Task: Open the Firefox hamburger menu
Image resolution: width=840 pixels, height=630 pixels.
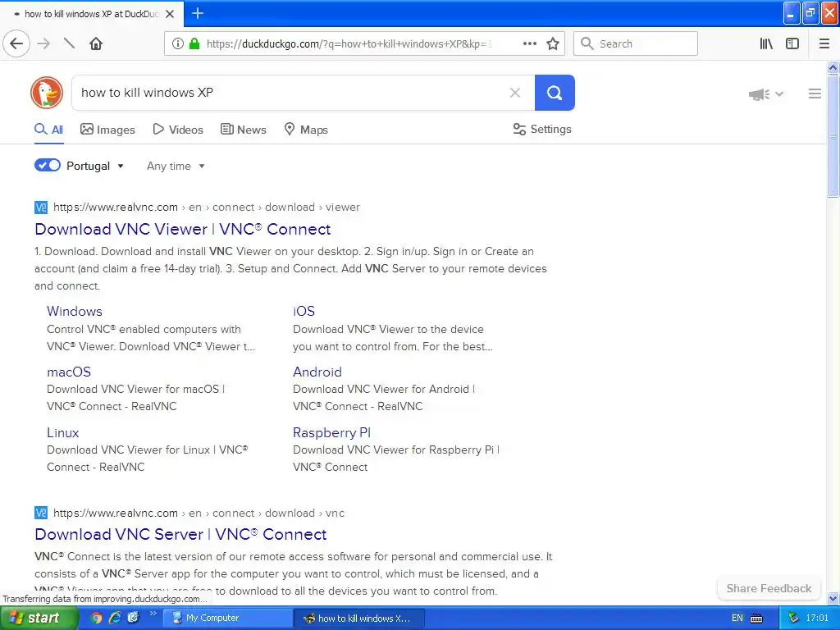Action: click(824, 43)
